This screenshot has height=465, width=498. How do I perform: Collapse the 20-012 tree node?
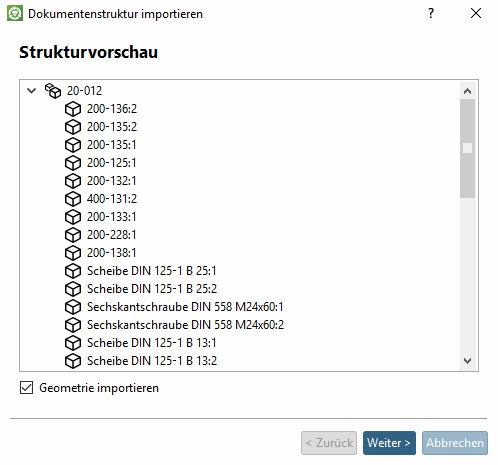click(32, 91)
